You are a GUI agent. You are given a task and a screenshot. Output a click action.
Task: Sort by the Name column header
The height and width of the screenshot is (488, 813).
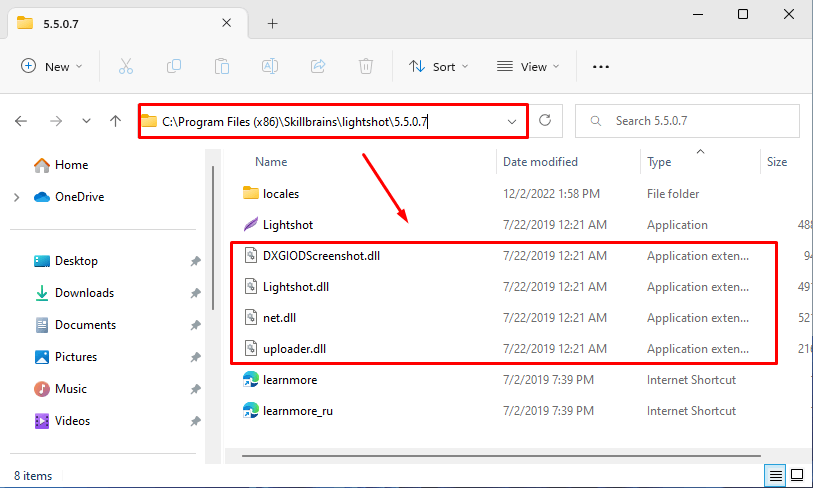271,162
